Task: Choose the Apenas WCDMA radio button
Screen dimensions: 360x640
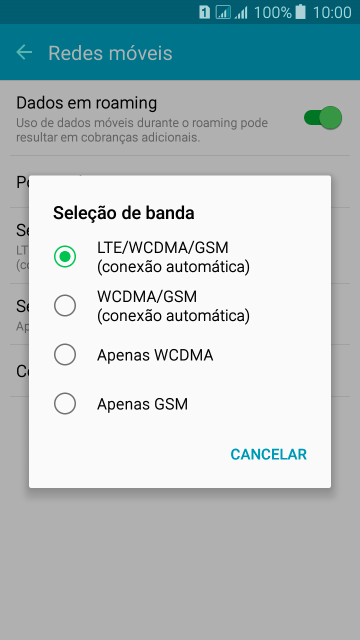Action: (65, 355)
